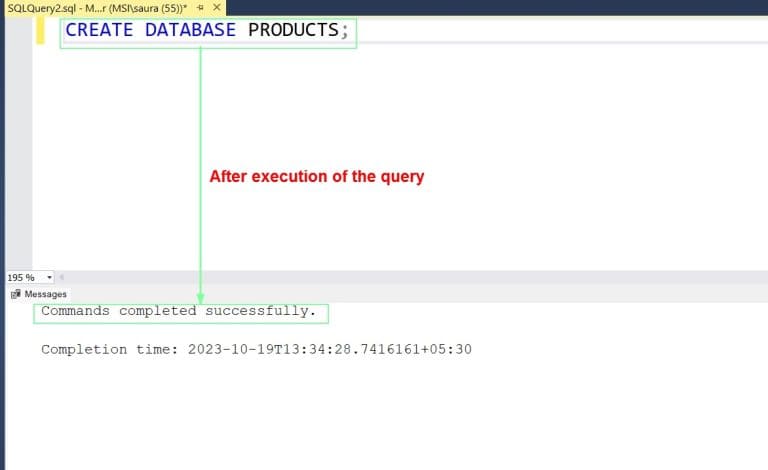Place cursor on the CREATE keyword

[99, 30]
